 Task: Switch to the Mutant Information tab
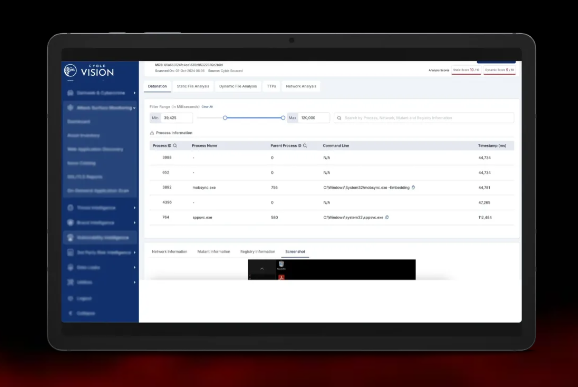tap(213, 251)
